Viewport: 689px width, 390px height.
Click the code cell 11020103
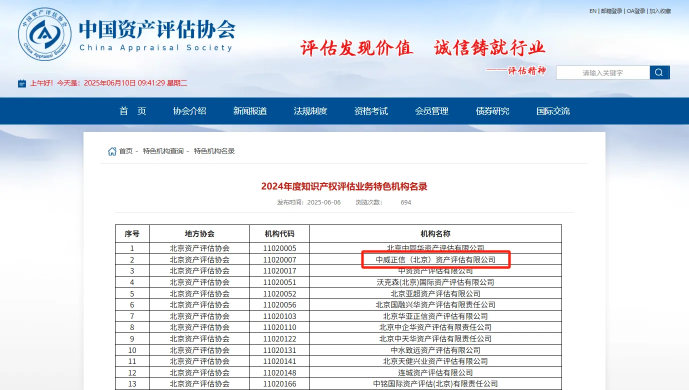click(x=279, y=316)
